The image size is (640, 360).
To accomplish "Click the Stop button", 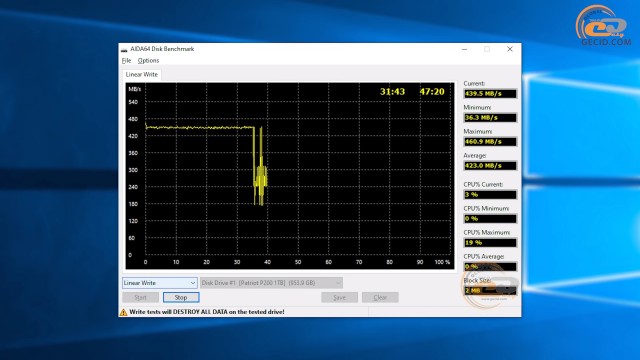I will pyautogui.click(x=181, y=297).
